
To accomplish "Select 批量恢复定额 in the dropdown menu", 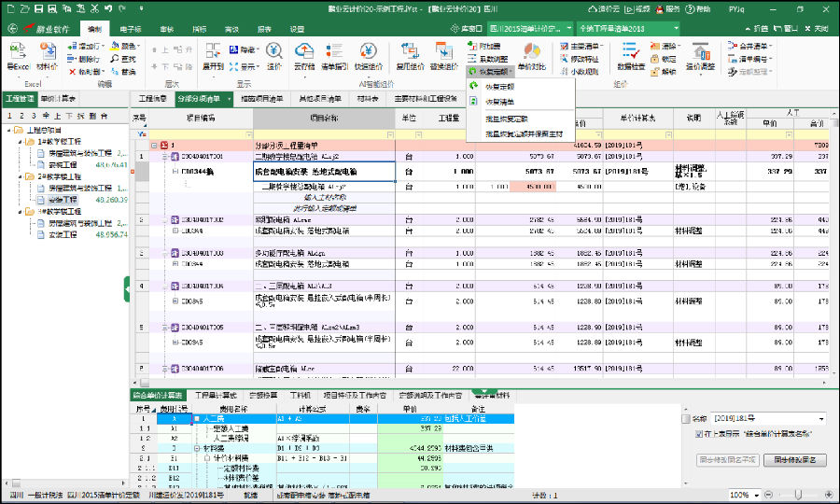I will point(507,119).
